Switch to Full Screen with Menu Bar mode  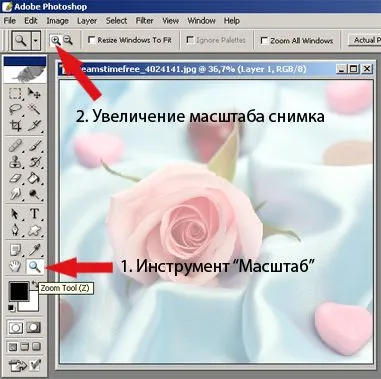(x=25, y=347)
